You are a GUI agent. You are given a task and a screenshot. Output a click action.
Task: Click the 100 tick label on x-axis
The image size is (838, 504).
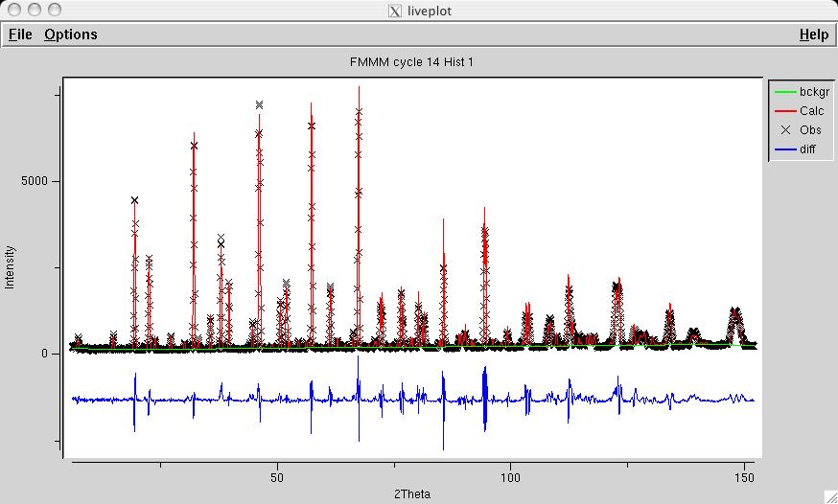pyautogui.click(x=510, y=476)
